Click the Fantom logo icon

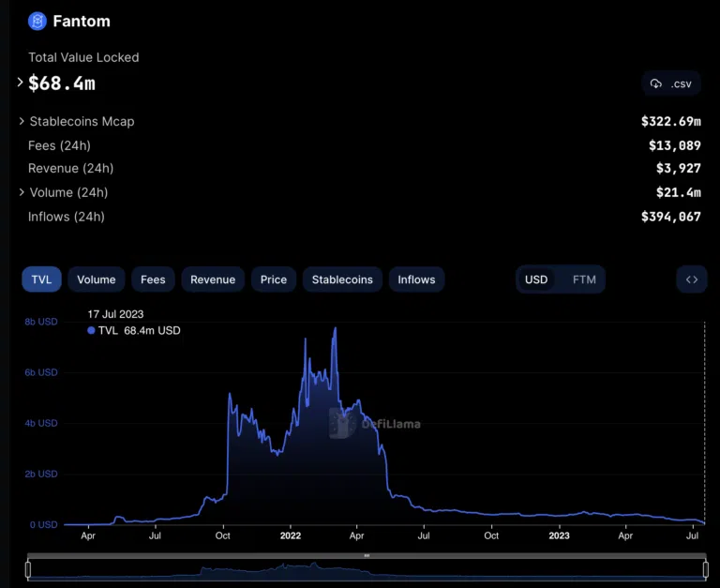tap(37, 21)
